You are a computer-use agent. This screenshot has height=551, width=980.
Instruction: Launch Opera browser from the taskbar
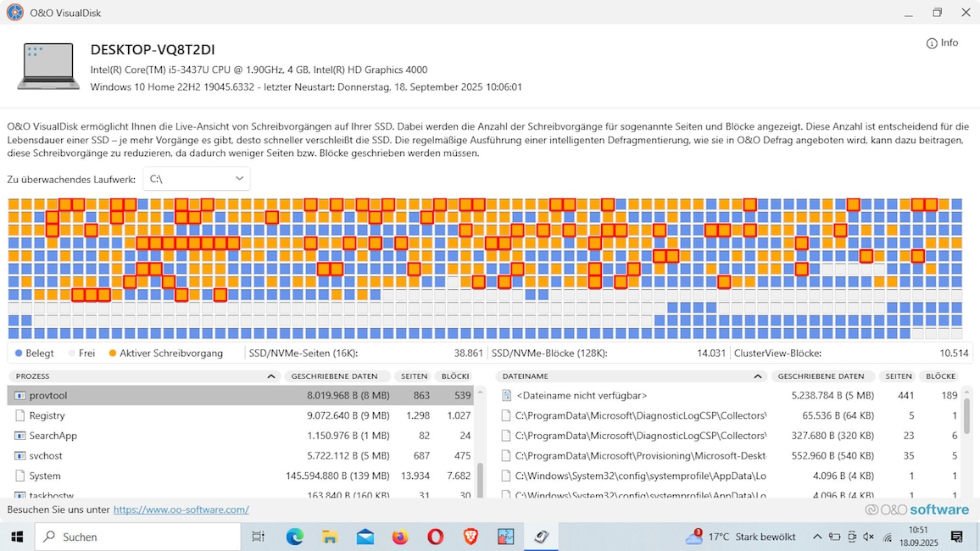pyautogui.click(x=436, y=537)
